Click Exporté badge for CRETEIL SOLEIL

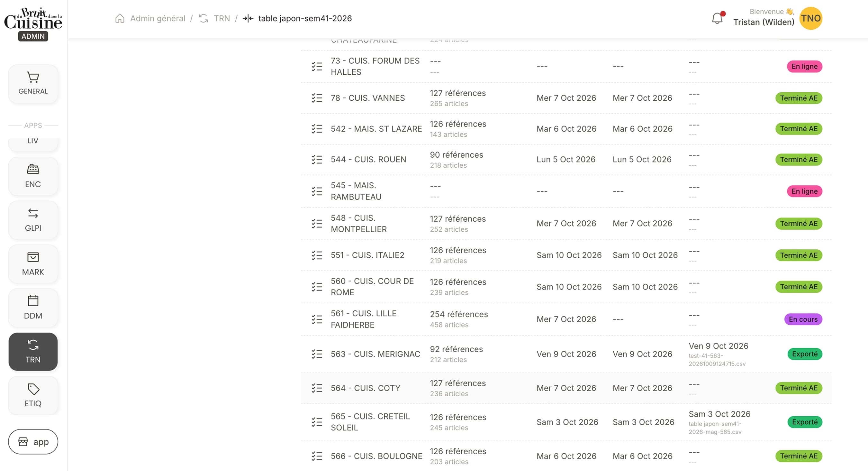click(805, 422)
